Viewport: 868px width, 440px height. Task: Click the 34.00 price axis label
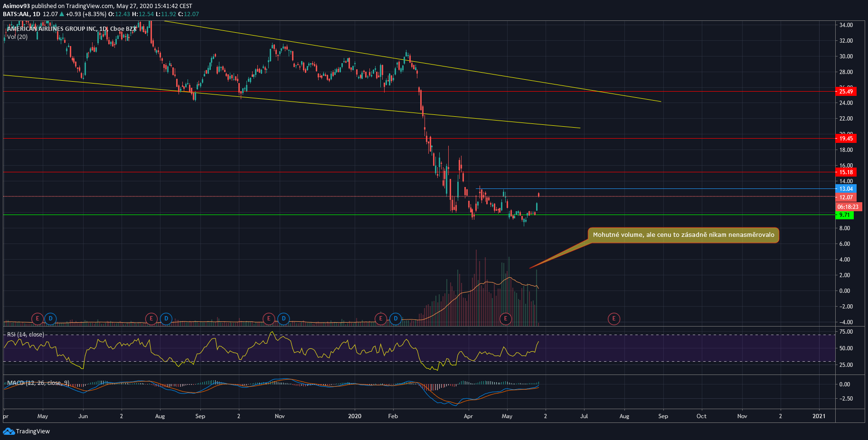(x=846, y=25)
